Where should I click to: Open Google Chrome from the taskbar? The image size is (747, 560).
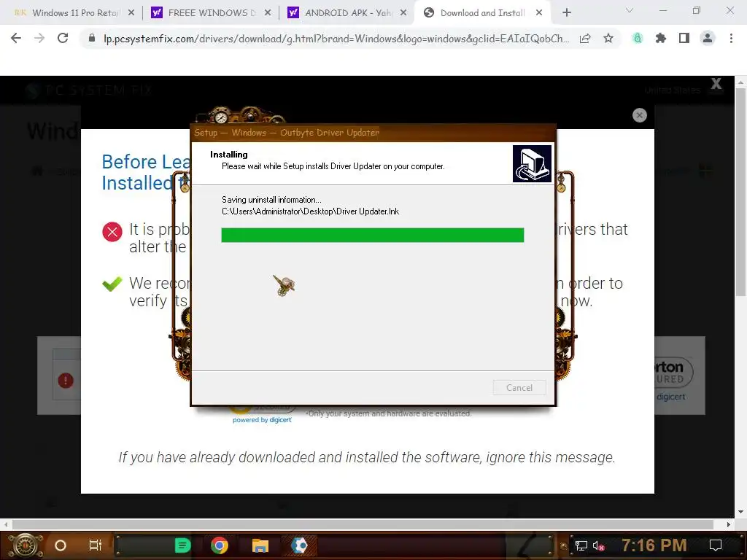220,545
